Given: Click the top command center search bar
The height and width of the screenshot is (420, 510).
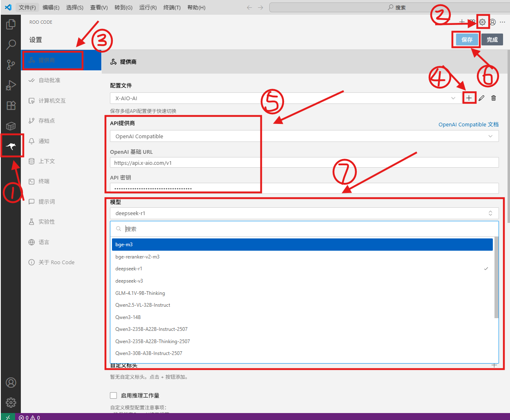Looking at the screenshot, I should (389, 7).
